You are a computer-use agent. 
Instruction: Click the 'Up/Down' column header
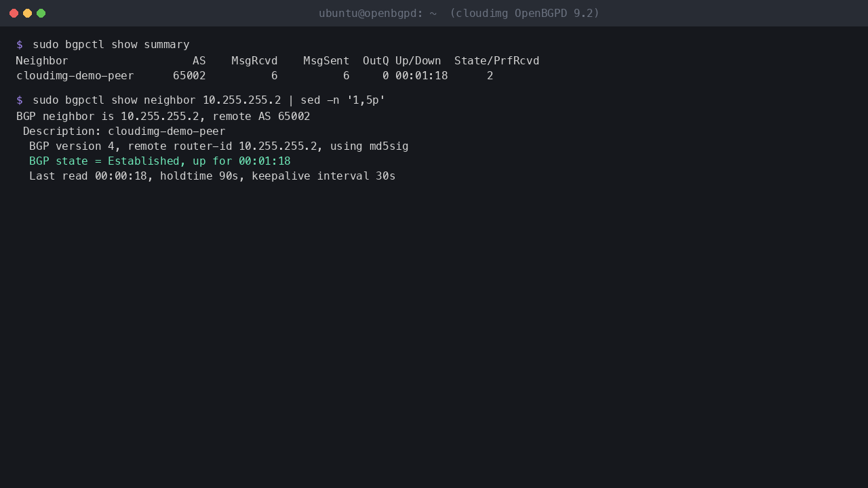click(418, 61)
